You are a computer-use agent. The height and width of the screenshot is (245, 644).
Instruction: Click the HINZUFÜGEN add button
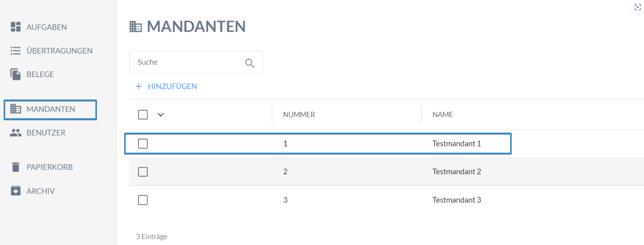(166, 86)
